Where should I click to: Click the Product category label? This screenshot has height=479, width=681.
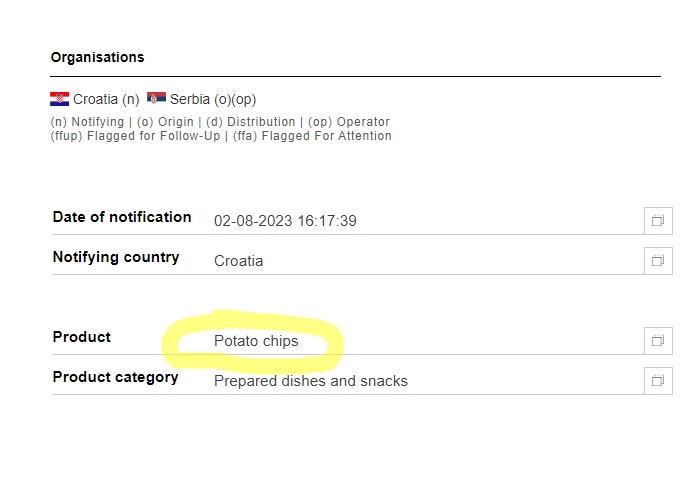tap(115, 377)
